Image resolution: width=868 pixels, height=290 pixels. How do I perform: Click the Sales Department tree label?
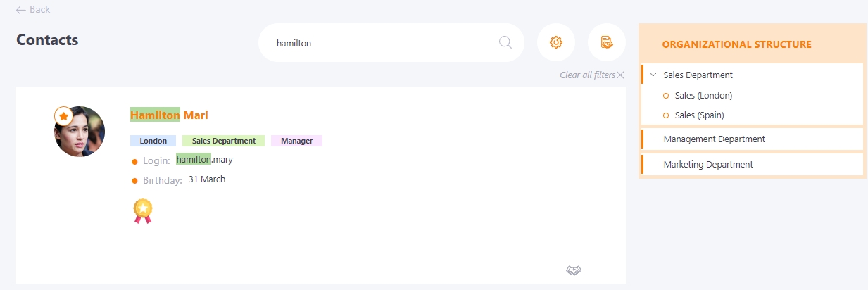698,75
